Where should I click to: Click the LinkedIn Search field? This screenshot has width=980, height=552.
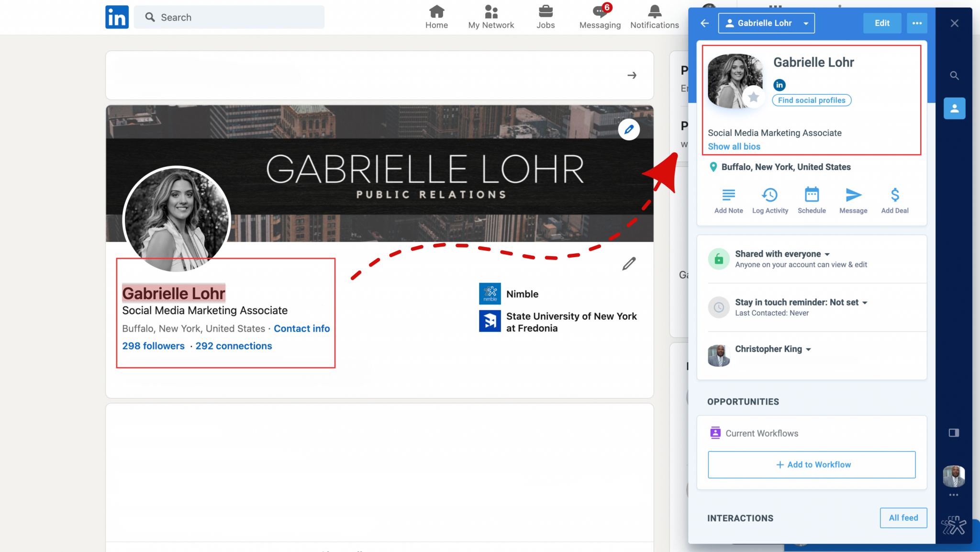click(x=229, y=17)
